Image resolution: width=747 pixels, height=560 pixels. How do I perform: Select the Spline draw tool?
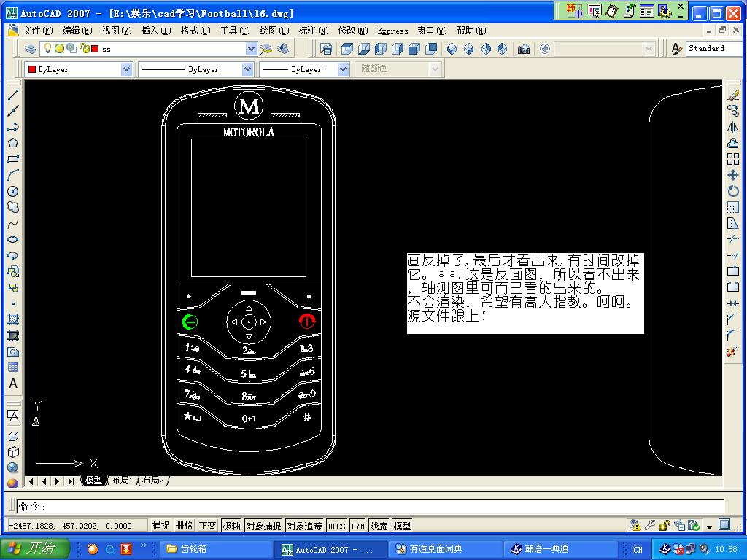point(13,223)
